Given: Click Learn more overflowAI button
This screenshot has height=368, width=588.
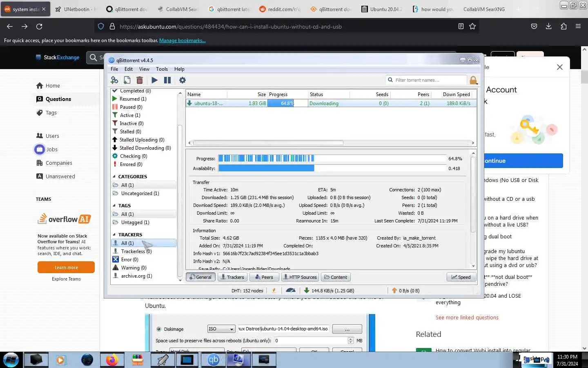Looking at the screenshot, I should pos(66,267).
